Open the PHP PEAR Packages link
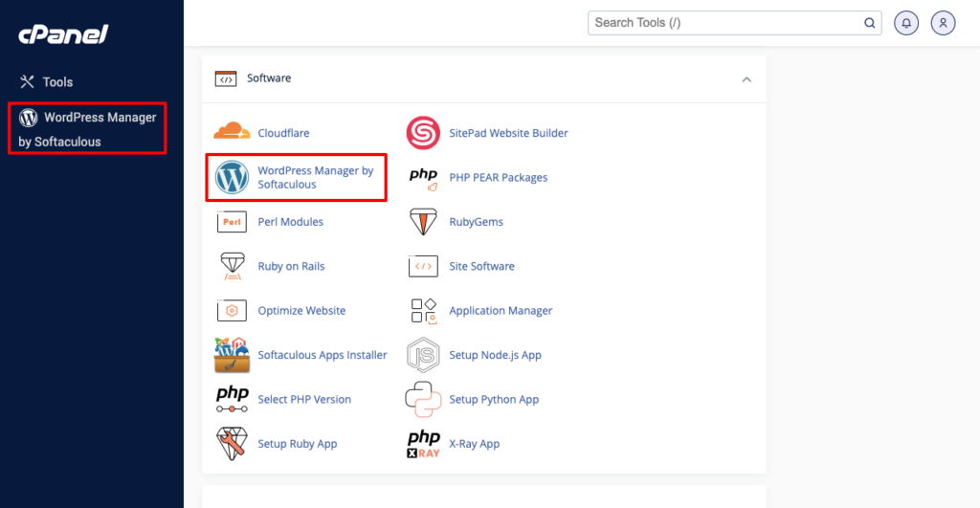980x508 pixels. 498,178
